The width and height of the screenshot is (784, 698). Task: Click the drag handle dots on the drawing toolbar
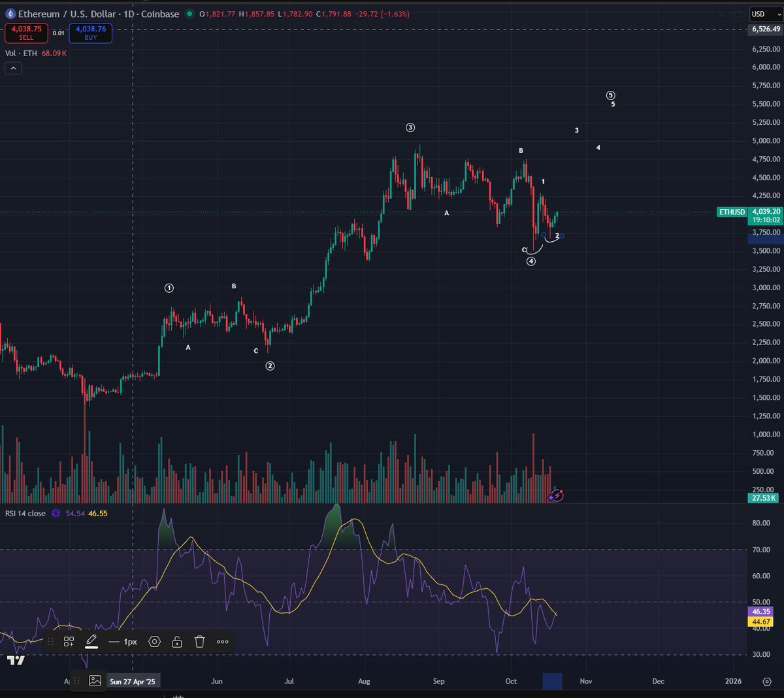coord(50,642)
